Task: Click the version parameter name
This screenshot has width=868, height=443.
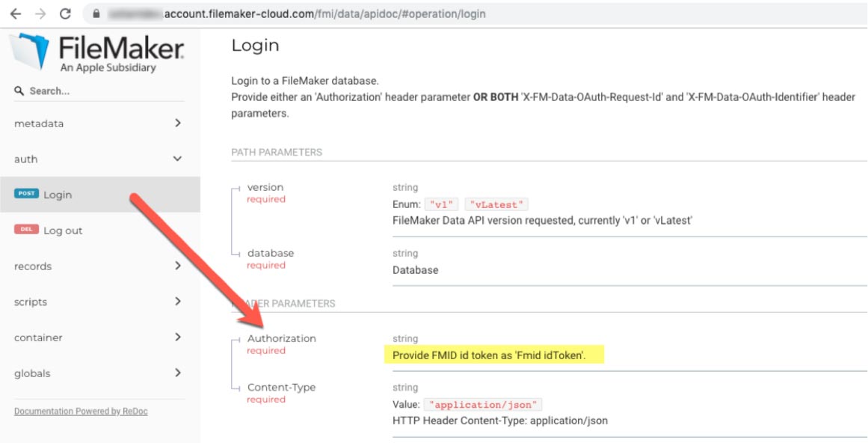Action: [x=265, y=187]
